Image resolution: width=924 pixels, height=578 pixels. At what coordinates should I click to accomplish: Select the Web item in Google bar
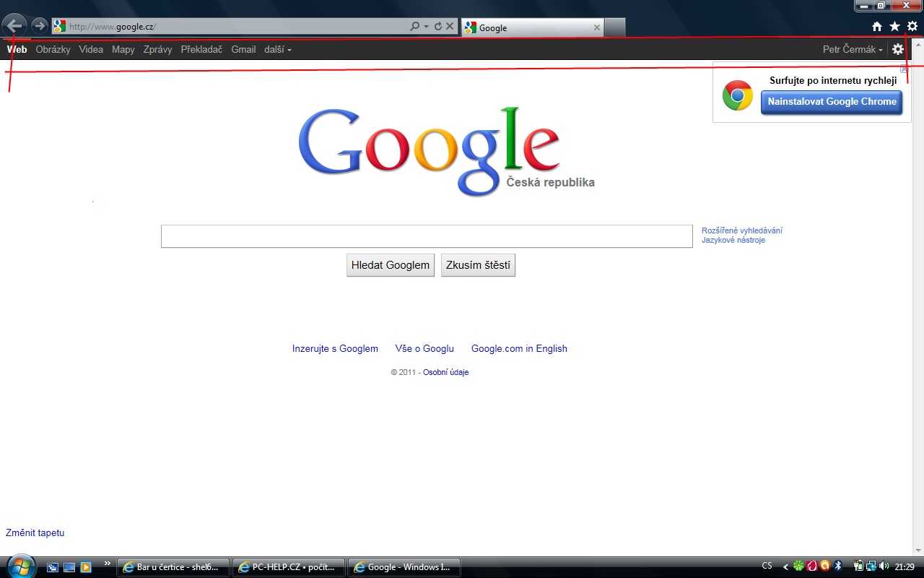tap(17, 49)
